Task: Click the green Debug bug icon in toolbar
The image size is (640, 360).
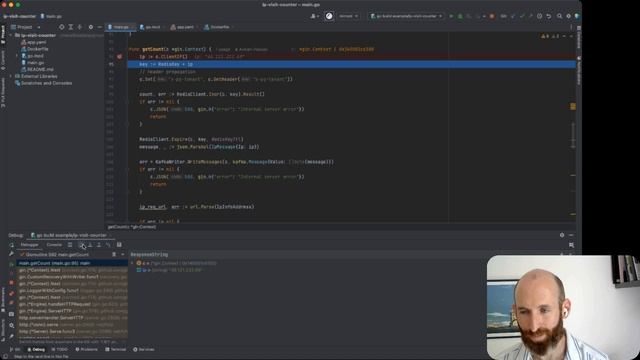Action: click(x=460, y=16)
